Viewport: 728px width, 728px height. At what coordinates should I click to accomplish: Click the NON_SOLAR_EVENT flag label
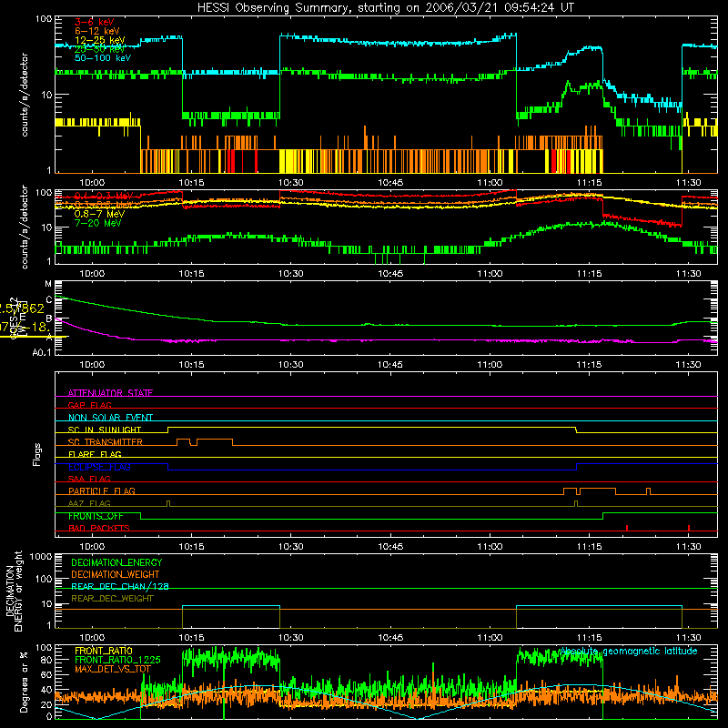(x=110, y=418)
